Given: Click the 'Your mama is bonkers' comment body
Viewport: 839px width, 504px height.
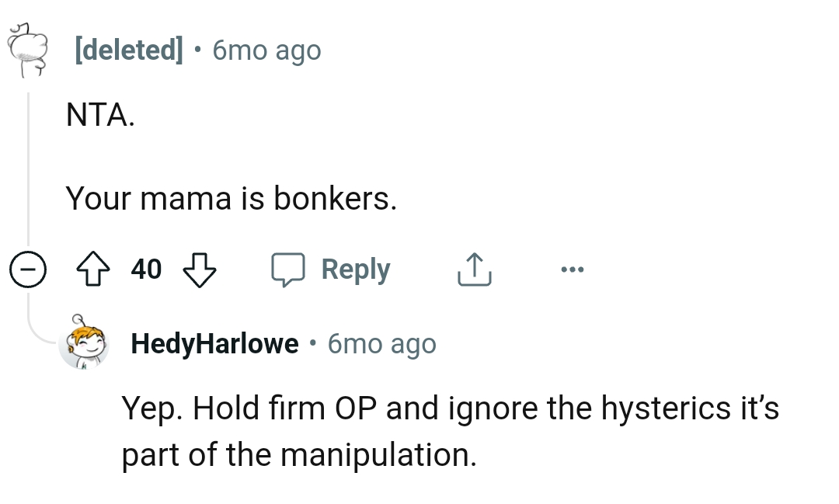Looking at the screenshot, I should click(x=231, y=198).
